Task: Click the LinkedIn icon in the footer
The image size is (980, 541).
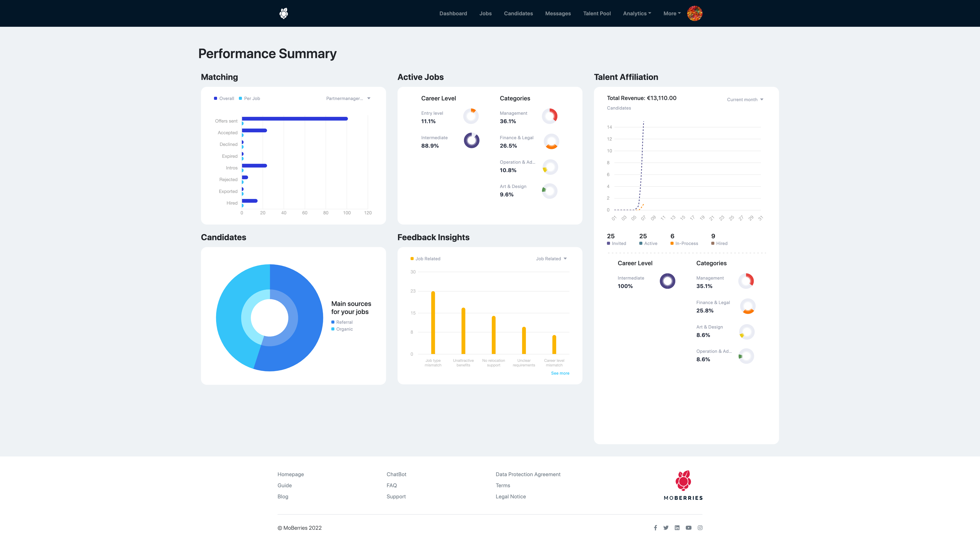Action: 678,528
